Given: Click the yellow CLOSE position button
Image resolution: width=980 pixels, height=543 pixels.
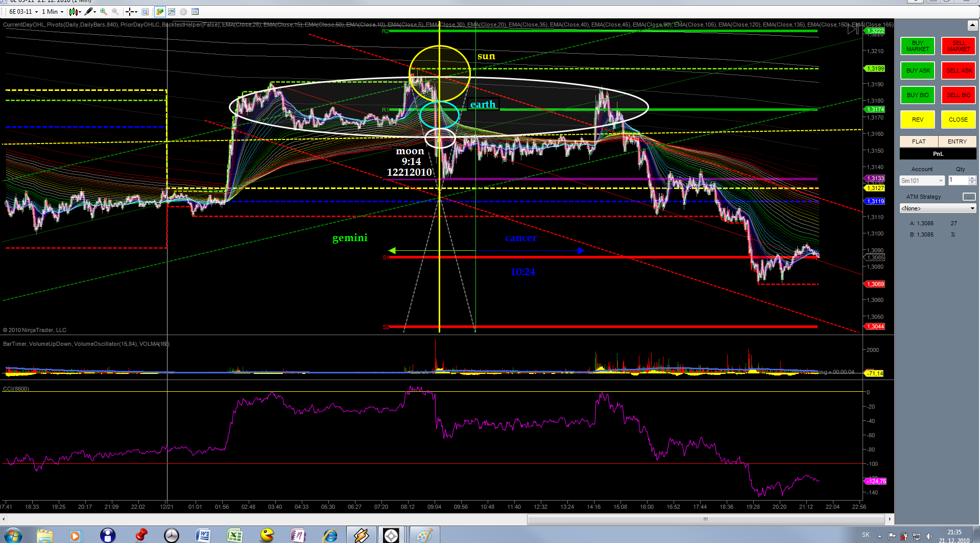Looking at the screenshot, I should [x=959, y=120].
